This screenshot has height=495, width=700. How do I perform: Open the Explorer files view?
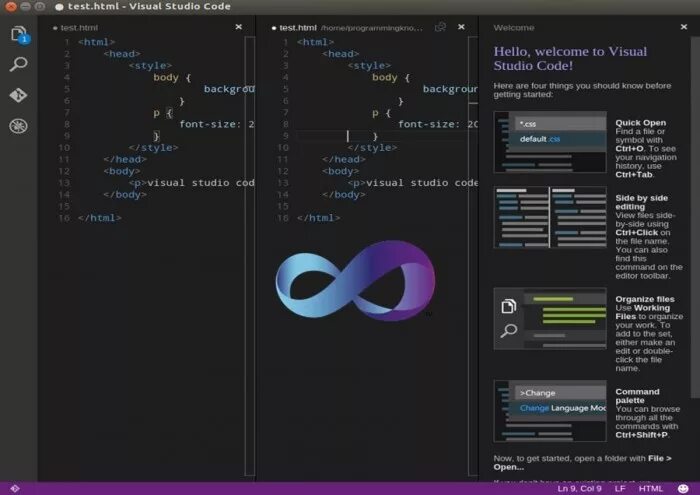click(19, 34)
